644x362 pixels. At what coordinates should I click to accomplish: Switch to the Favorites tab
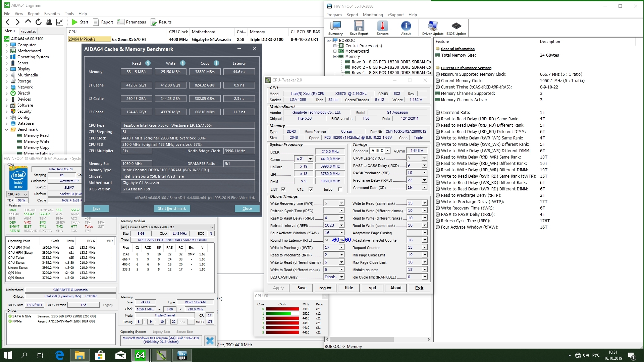(x=28, y=31)
